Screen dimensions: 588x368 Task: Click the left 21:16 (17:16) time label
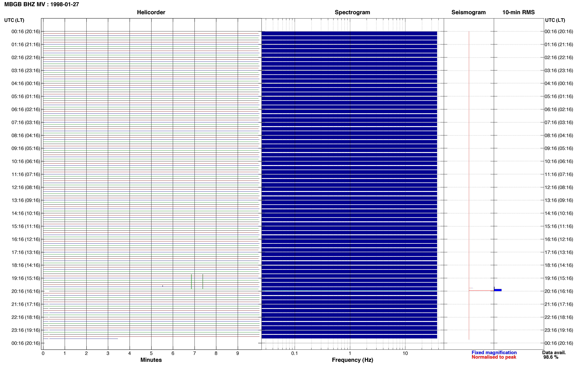point(26,304)
